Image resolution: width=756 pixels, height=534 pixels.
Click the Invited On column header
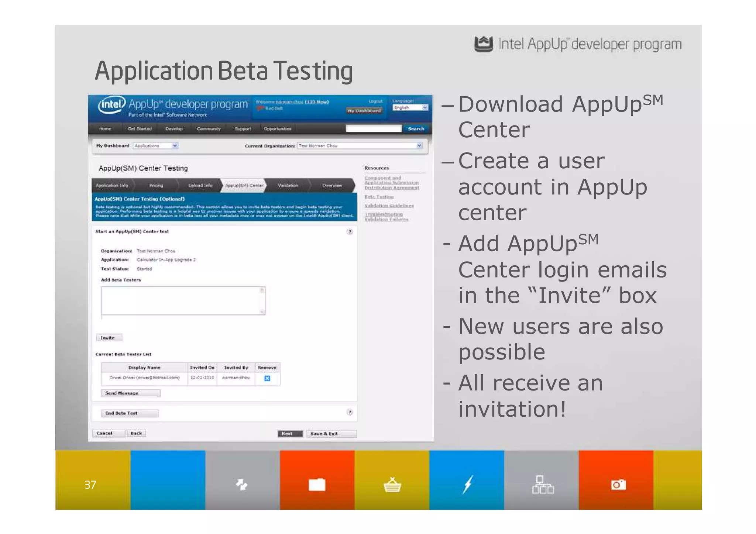point(202,368)
